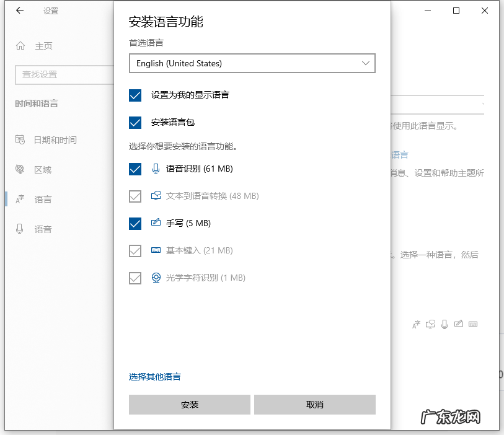Image resolution: width=504 pixels, height=435 pixels.
Task: Click the small keyboard icon in bottom-right row
Action: (x=473, y=324)
